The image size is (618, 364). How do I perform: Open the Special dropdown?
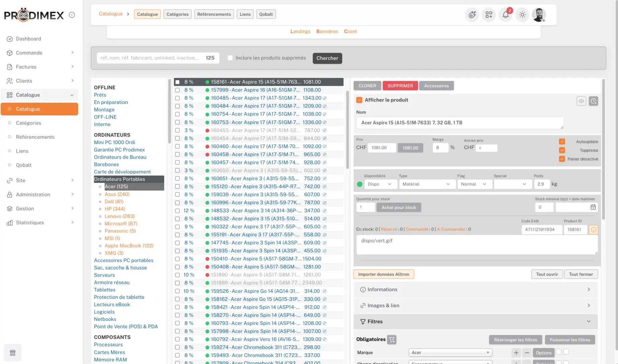(513, 184)
